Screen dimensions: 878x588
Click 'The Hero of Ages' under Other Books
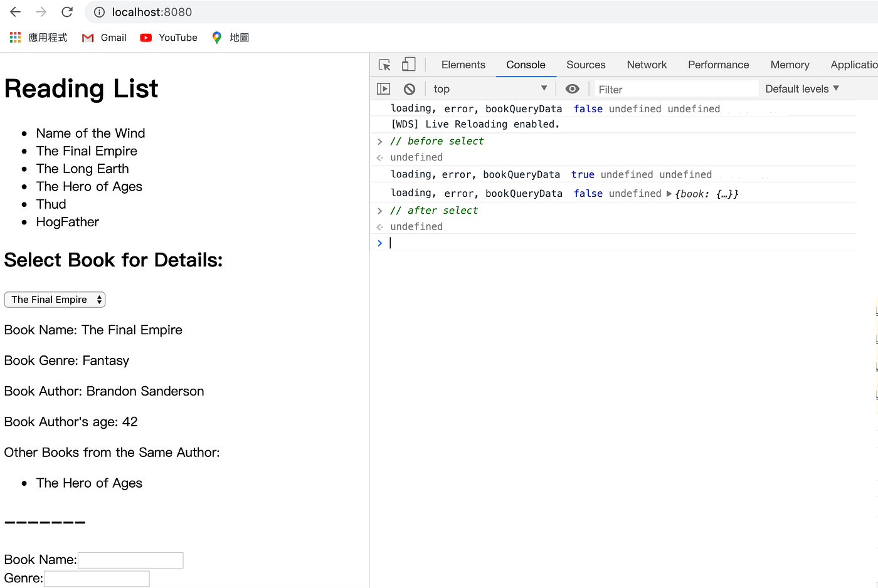[x=89, y=483]
